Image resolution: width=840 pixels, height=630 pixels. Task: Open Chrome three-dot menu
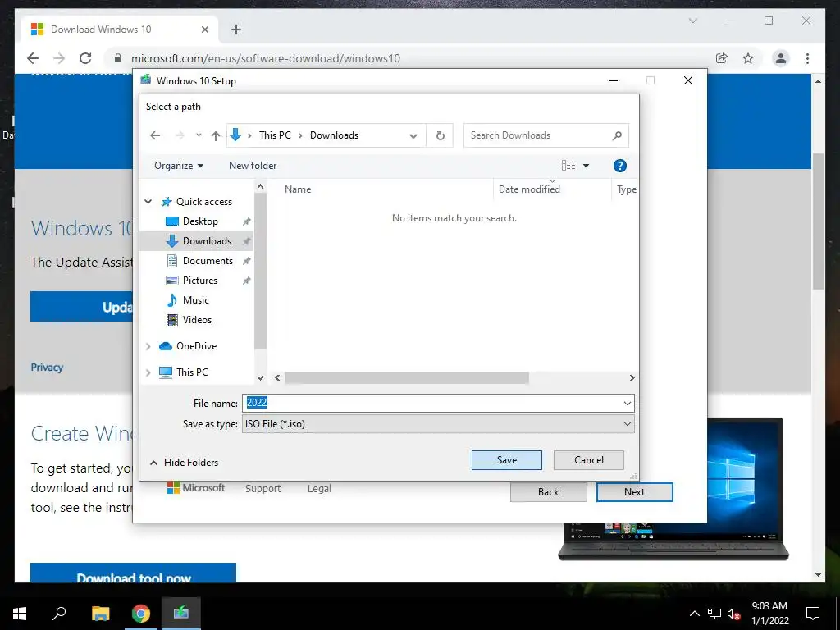[x=807, y=58]
